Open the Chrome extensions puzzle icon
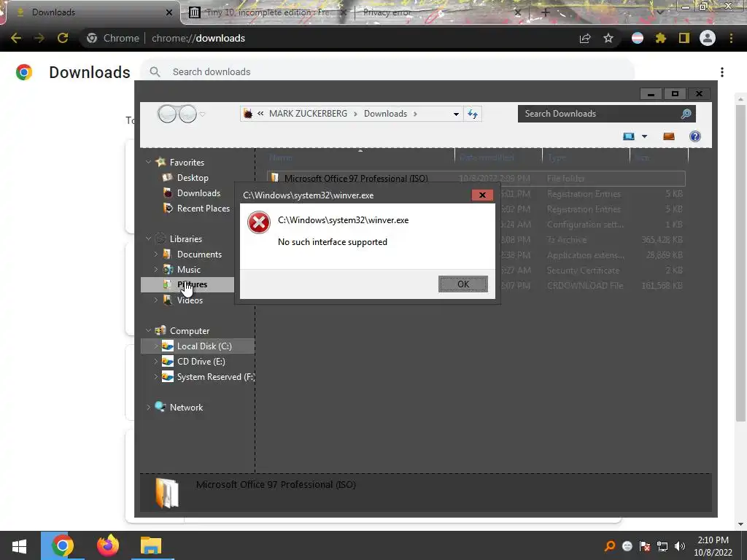The width and height of the screenshot is (747, 560). pos(661,38)
